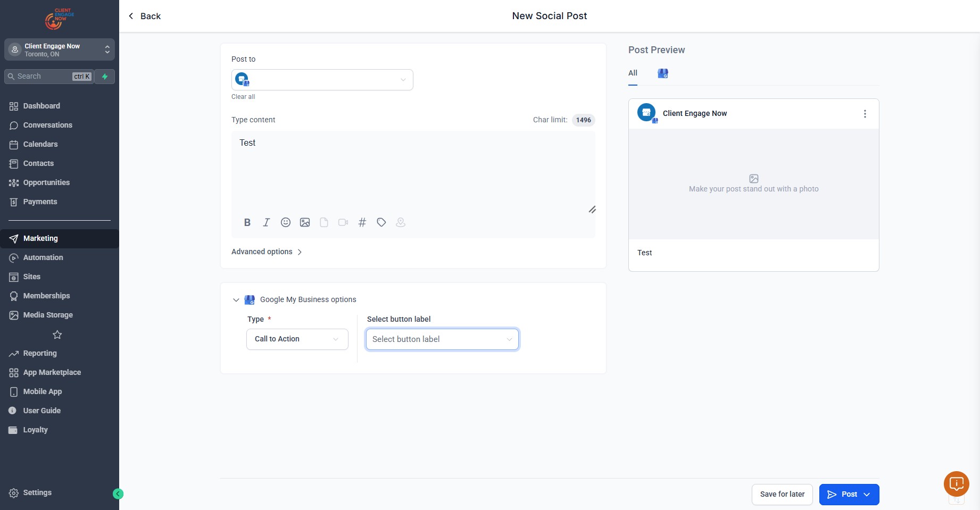
Task: Click Save for later
Action: 782,495
